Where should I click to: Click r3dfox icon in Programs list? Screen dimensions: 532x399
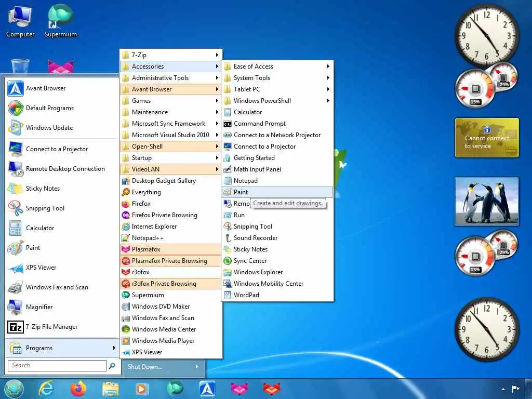click(x=126, y=272)
